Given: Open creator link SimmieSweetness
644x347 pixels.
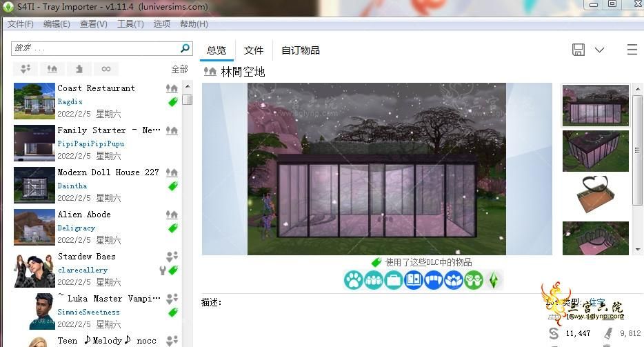Looking at the screenshot, I should [89, 312].
